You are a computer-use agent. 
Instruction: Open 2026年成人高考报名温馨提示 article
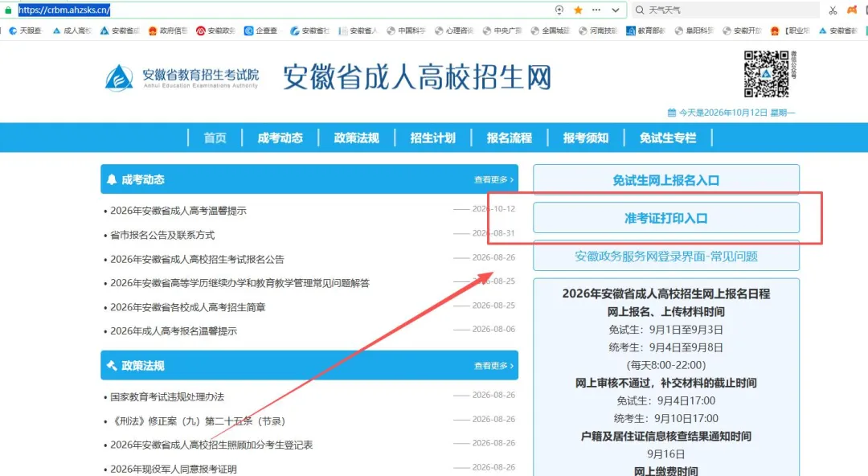click(x=174, y=331)
